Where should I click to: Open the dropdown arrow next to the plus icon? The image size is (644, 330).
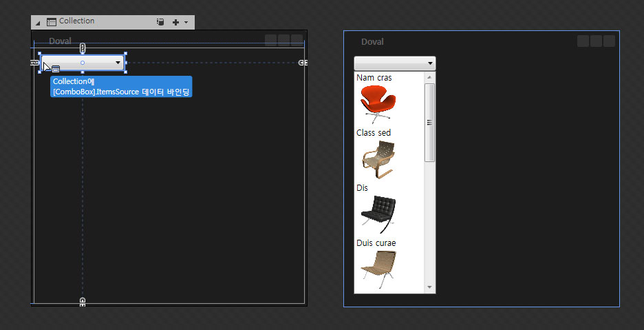186,22
